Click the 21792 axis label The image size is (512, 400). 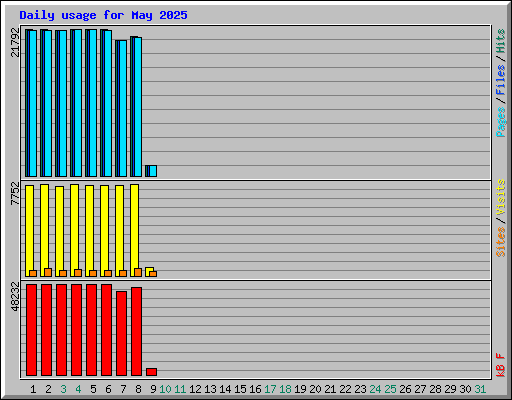point(15,42)
